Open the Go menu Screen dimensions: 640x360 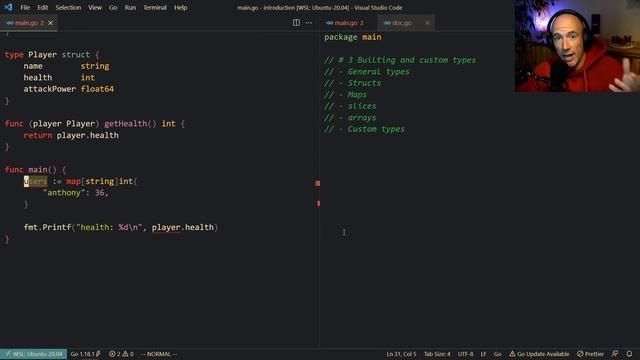click(113, 7)
